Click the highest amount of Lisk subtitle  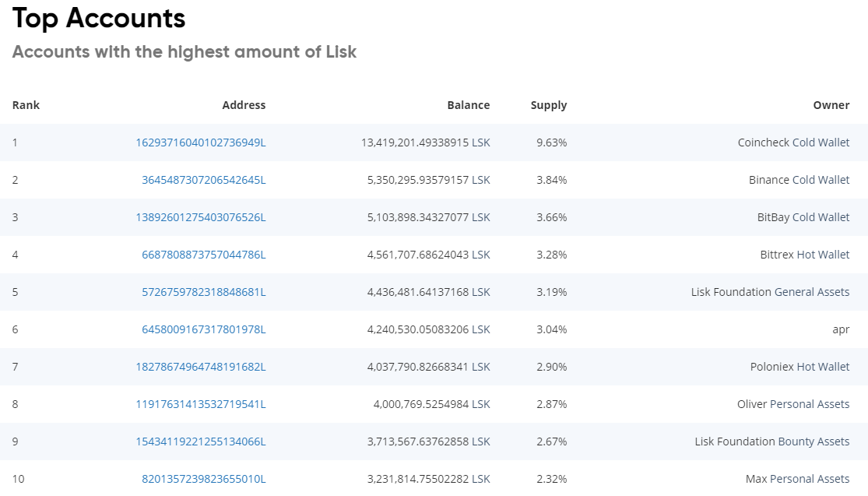click(x=184, y=52)
